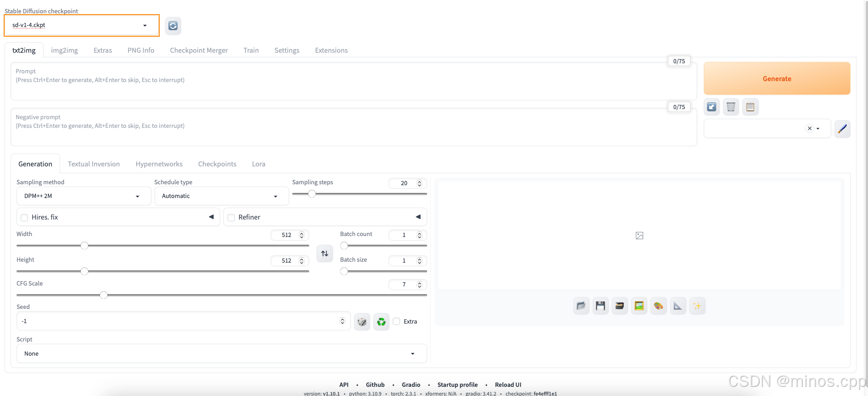Click the clipboard apply styles icon

750,107
